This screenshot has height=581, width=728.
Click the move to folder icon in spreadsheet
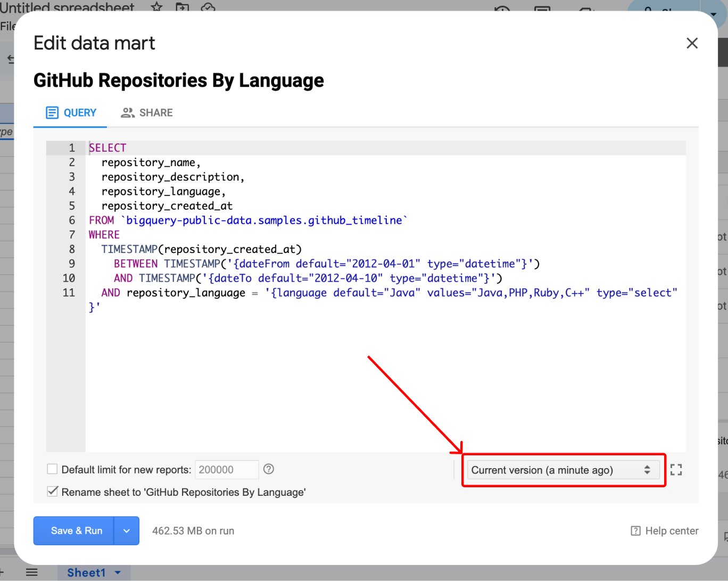[x=183, y=7]
